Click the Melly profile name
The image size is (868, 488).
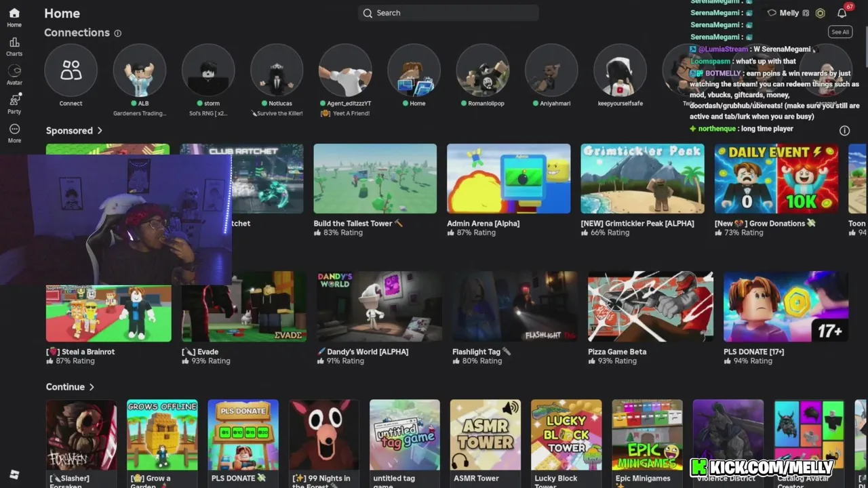click(789, 13)
